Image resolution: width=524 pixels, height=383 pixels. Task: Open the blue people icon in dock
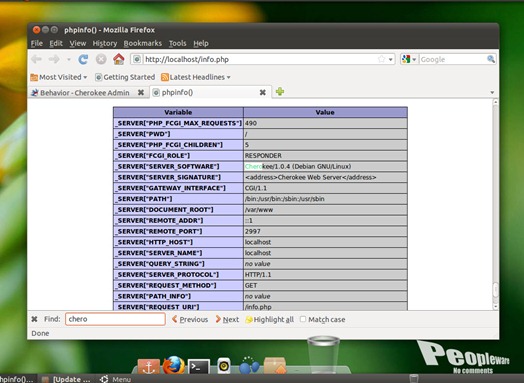point(249,365)
